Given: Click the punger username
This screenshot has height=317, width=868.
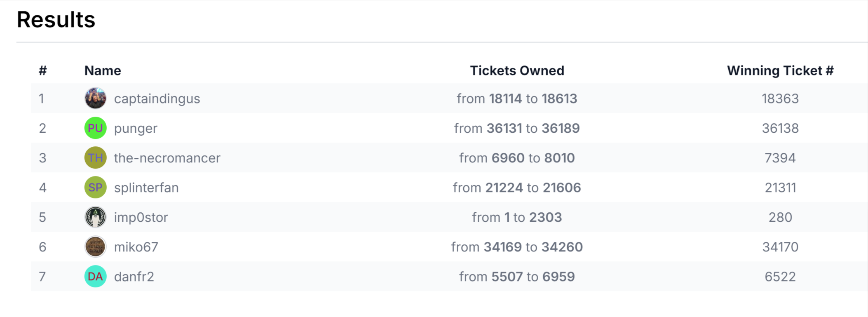Looking at the screenshot, I should point(136,129).
